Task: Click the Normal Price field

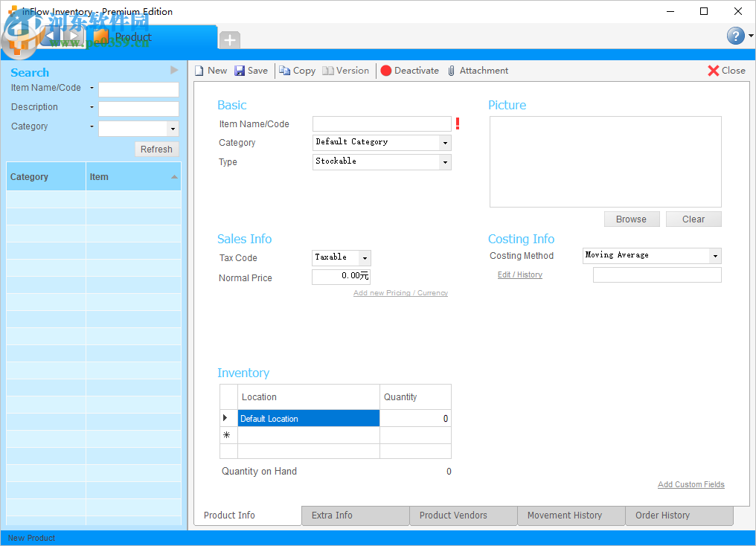Action: [341, 277]
